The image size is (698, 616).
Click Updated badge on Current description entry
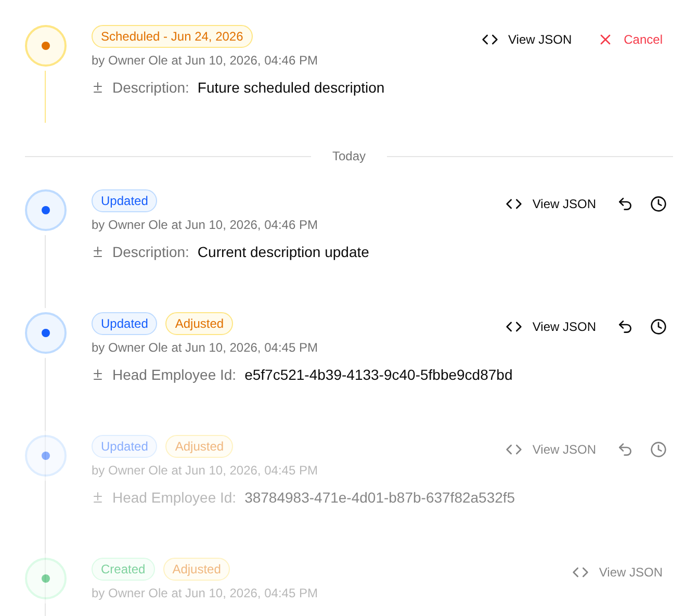[124, 201]
